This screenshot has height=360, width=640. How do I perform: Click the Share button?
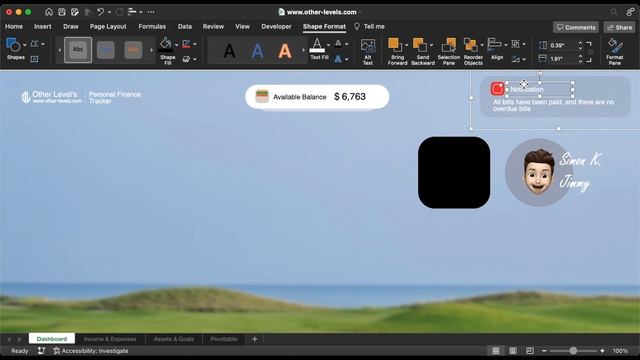(x=619, y=27)
